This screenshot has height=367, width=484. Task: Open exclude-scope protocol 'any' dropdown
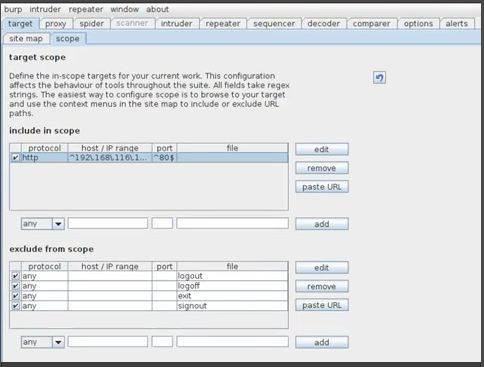[43, 342]
